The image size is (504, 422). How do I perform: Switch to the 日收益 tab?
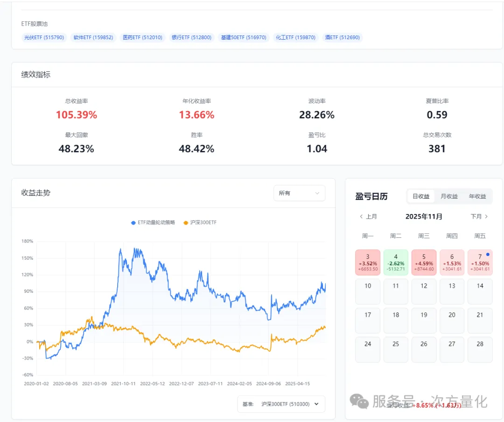(x=421, y=196)
